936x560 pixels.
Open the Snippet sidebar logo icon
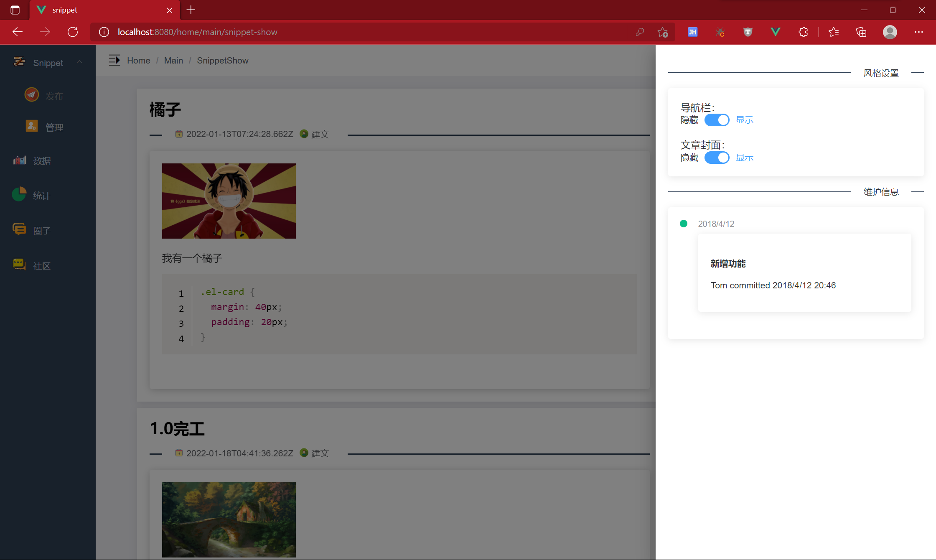click(x=19, y=62)
